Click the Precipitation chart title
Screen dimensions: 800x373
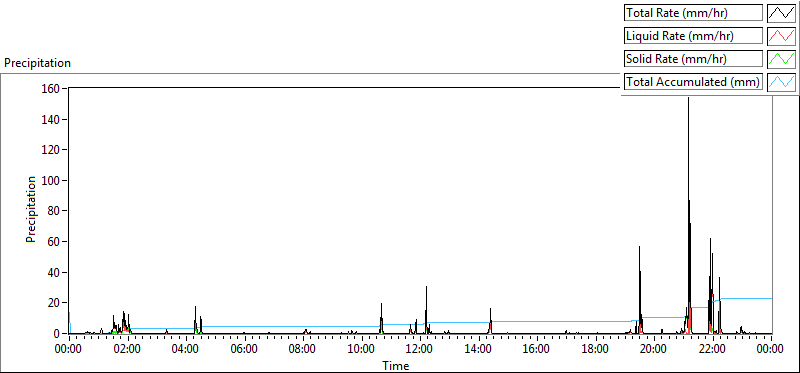pos(37,63)
